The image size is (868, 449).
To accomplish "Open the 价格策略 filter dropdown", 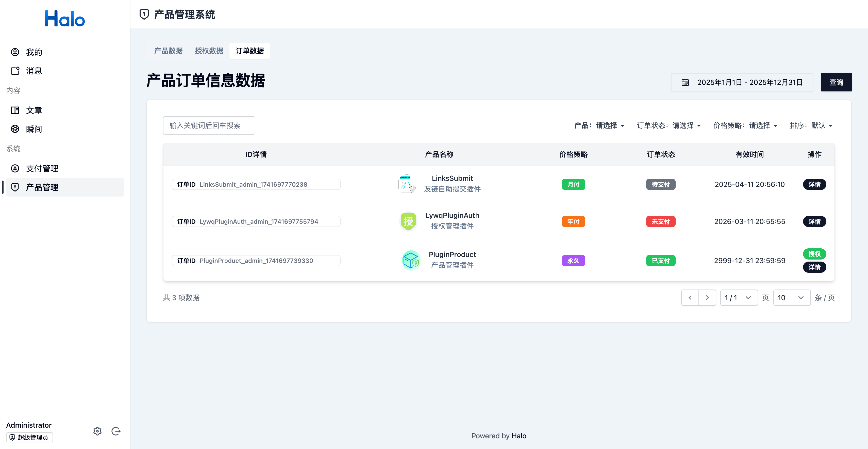I will 745,125.
